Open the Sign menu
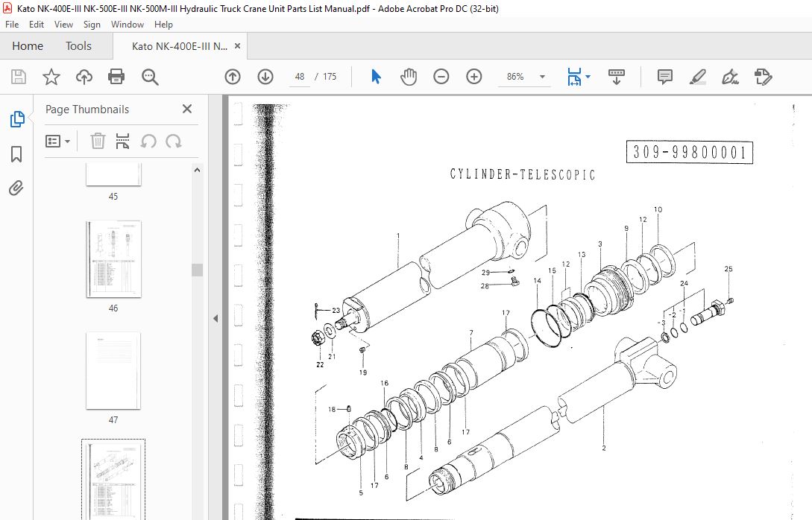 click(92, 25)
